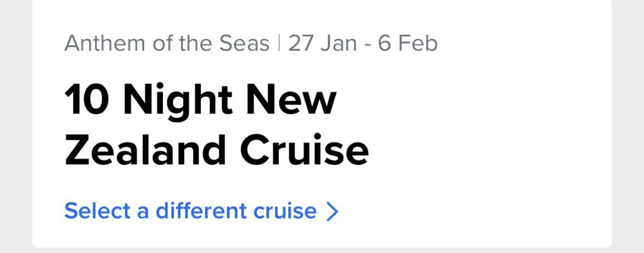Click the word Seas in the ship name
Viewport: 644px width, 253px height.
click(244, 44)
